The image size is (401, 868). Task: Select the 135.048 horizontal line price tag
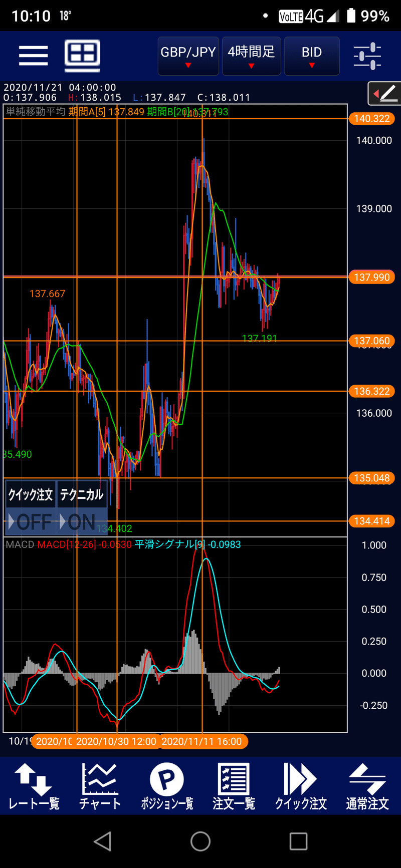372,478
